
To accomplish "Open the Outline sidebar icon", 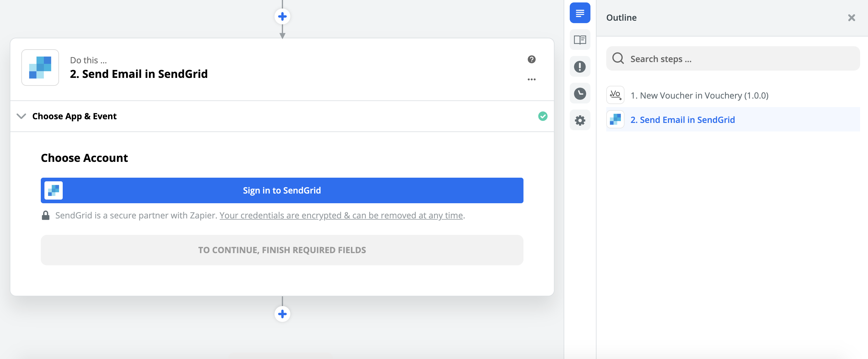I will 579,13.
